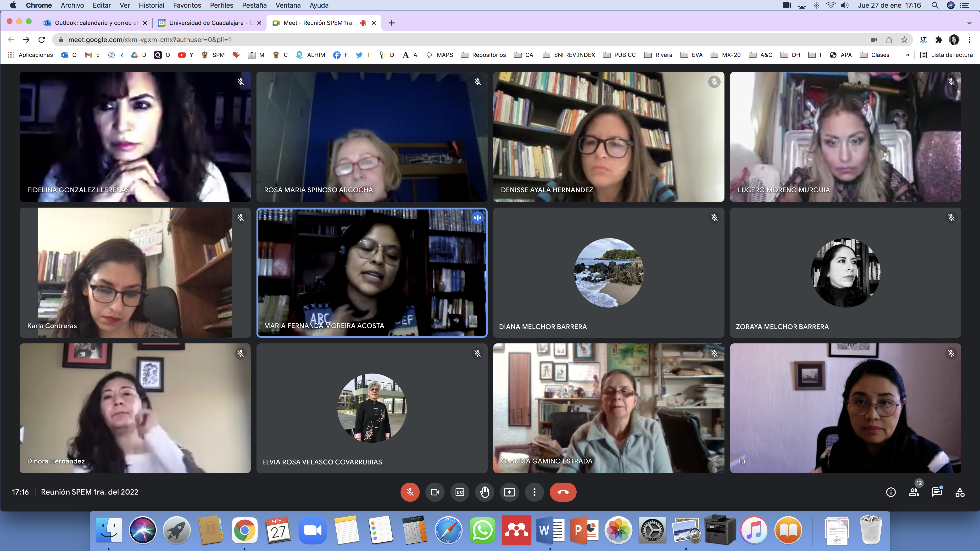Leave the call with red hang-up button
This screenshot has height=551, width=980.
(x=563, y=492)
